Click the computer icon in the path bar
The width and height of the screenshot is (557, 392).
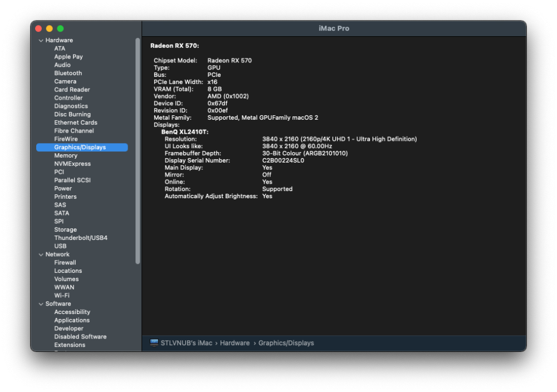tap(154, 342)
